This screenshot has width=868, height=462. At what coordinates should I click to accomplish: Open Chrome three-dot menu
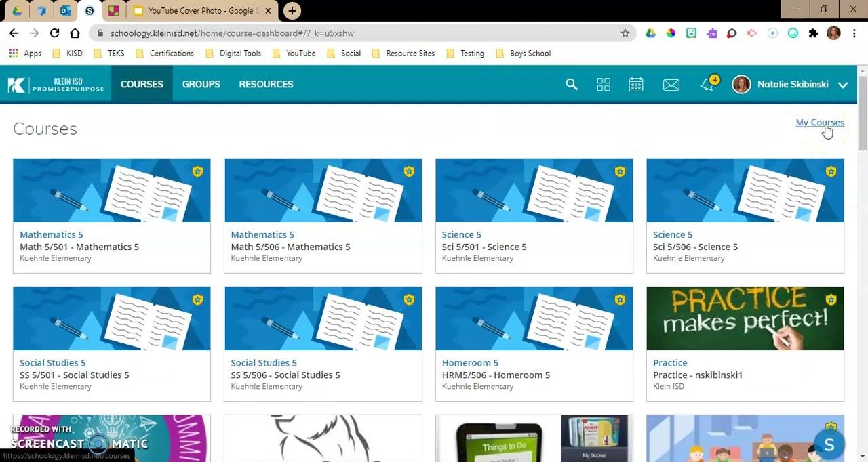point(854,33)
